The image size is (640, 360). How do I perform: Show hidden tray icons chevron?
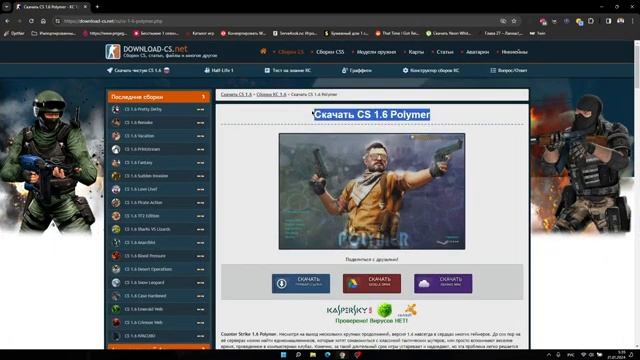(548, 355)
